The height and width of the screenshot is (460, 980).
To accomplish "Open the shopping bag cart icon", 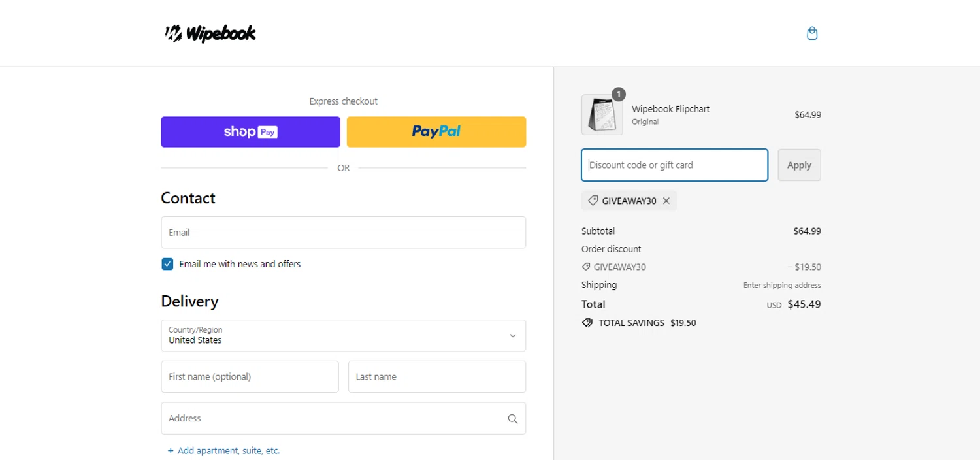I will [812, 33].
